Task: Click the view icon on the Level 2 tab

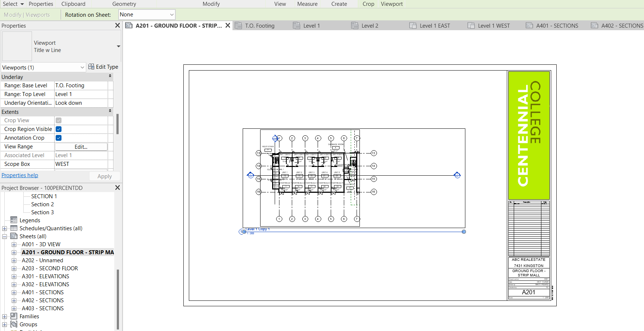Action: (354, 25)
